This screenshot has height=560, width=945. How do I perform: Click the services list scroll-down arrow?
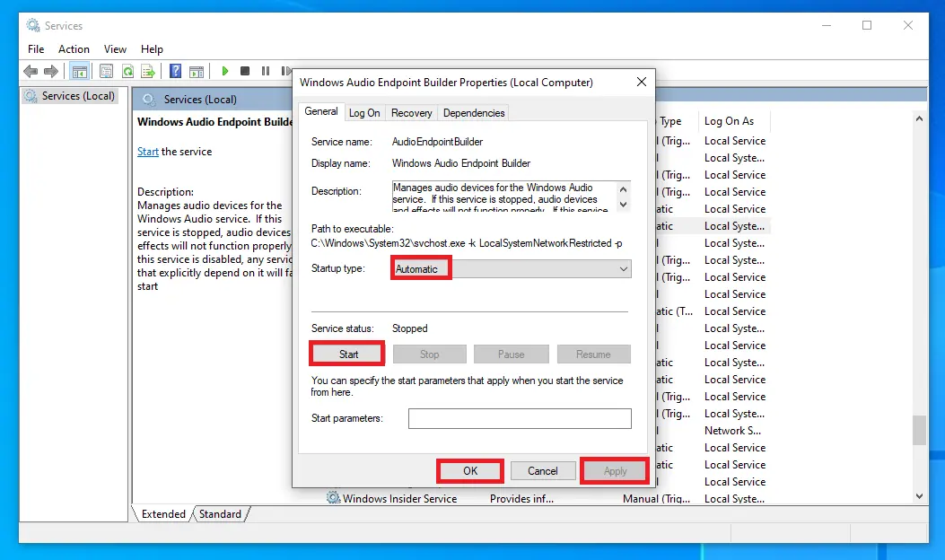[919, 496]
